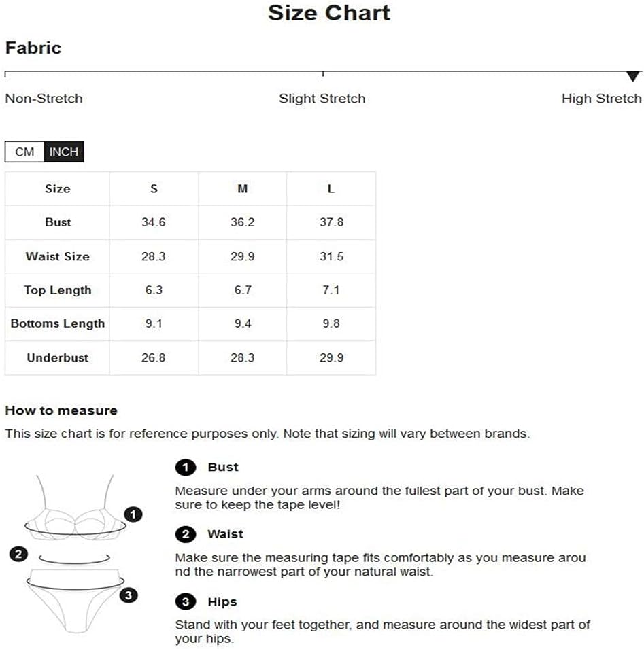
Task: Select the M size column header
Action: 243,189
